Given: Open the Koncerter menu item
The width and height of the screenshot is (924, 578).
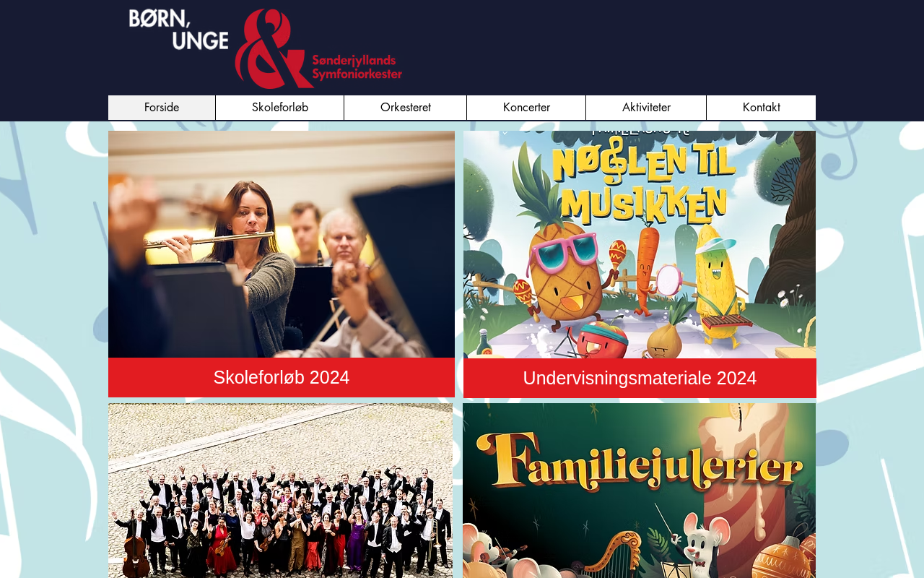Looking at the screenshot, I should tap(526, 108).
